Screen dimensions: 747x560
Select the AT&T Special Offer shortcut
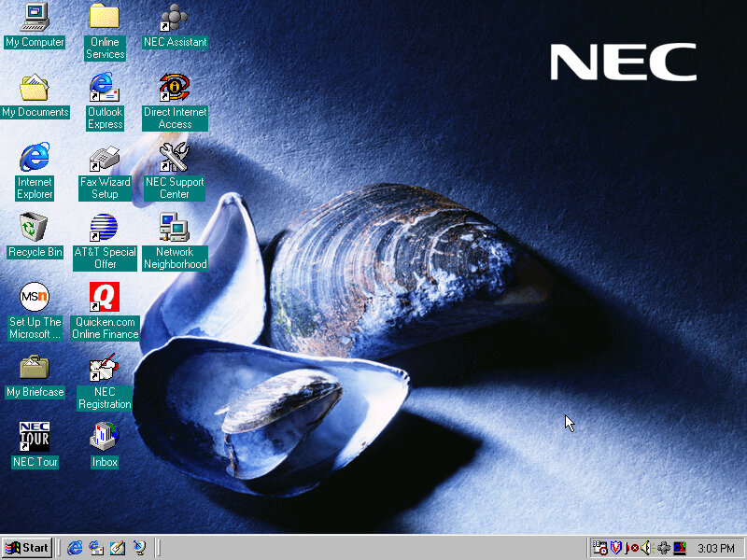pos(105,228)
